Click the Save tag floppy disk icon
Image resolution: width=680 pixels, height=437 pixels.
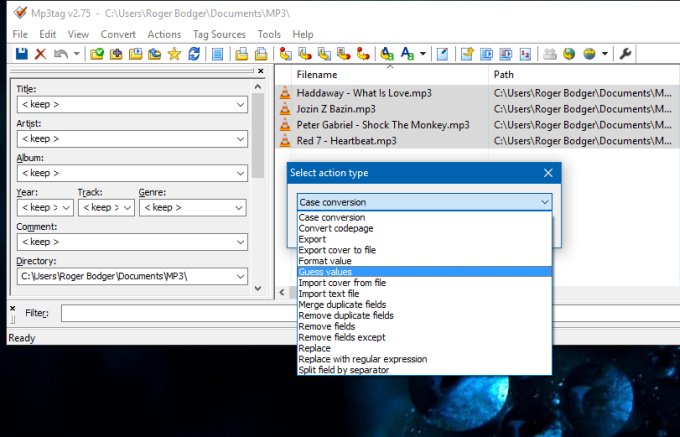pos(21,54)
